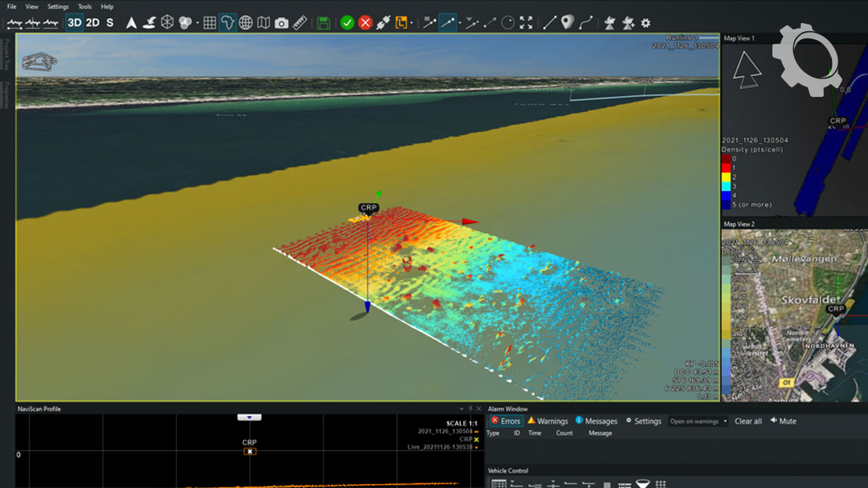The width and height of the screenshot is (868, 488).
Task: Open the 'Open on warnings' dropdown
Action: click(698, 421)
